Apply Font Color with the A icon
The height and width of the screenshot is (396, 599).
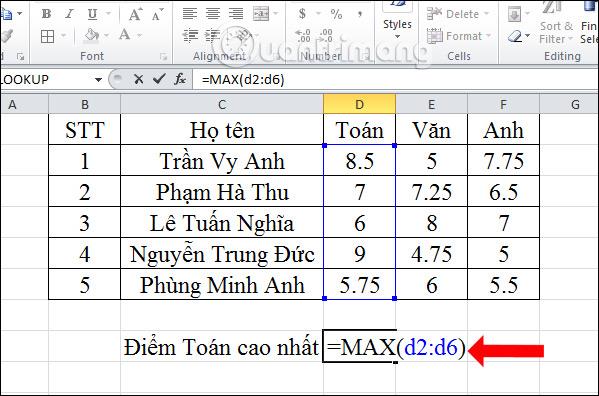[125, 35]
